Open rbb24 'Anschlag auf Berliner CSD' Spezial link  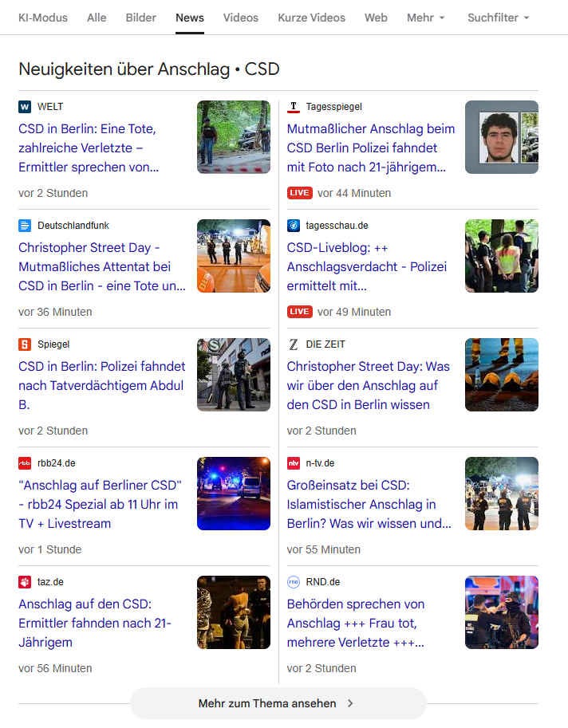[x=100, y=504]
